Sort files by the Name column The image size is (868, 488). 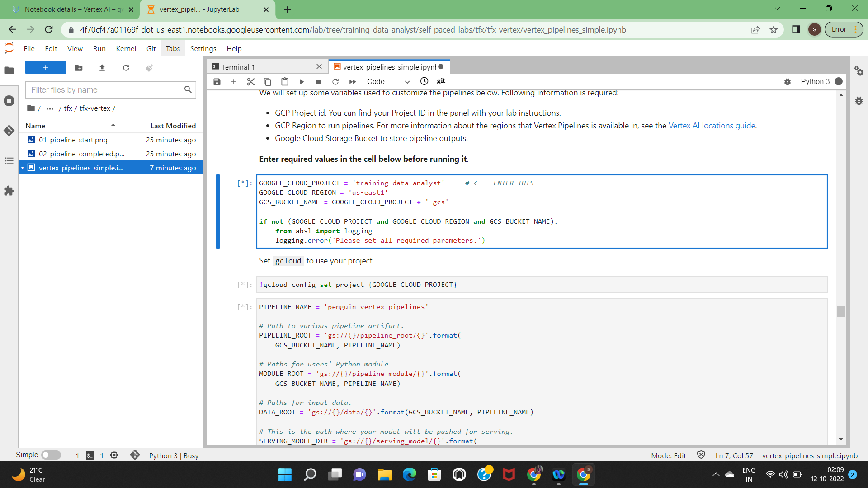[35, 126]
